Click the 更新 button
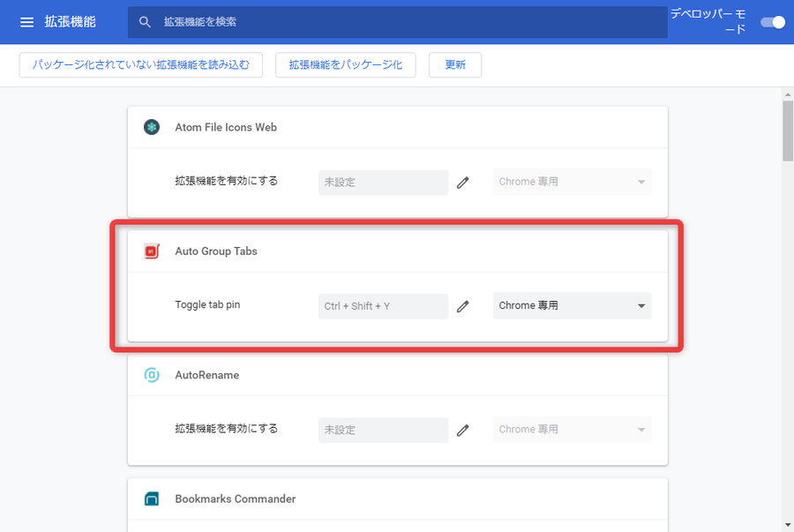The image size is (794, 532). click(x=455, y=64)
